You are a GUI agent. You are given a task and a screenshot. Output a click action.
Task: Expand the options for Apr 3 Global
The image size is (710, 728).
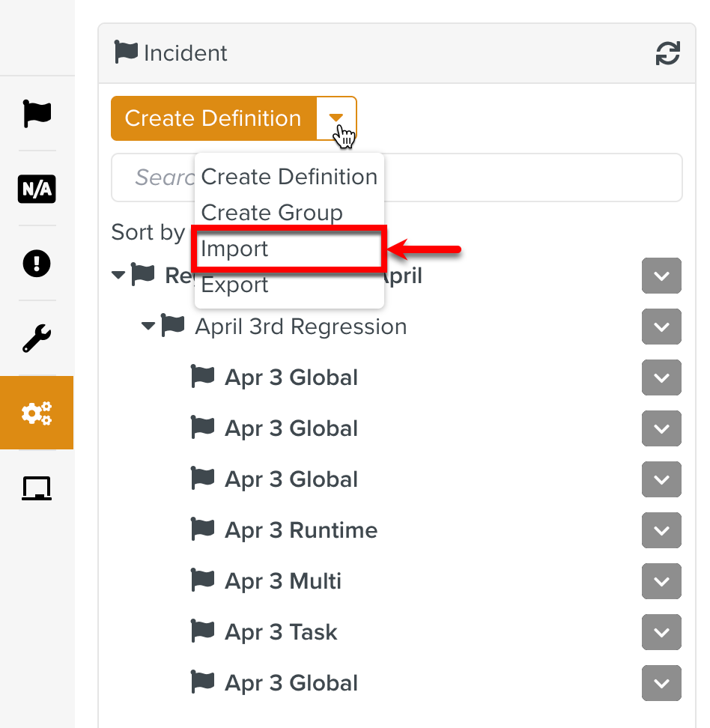(x=661, y=377)
